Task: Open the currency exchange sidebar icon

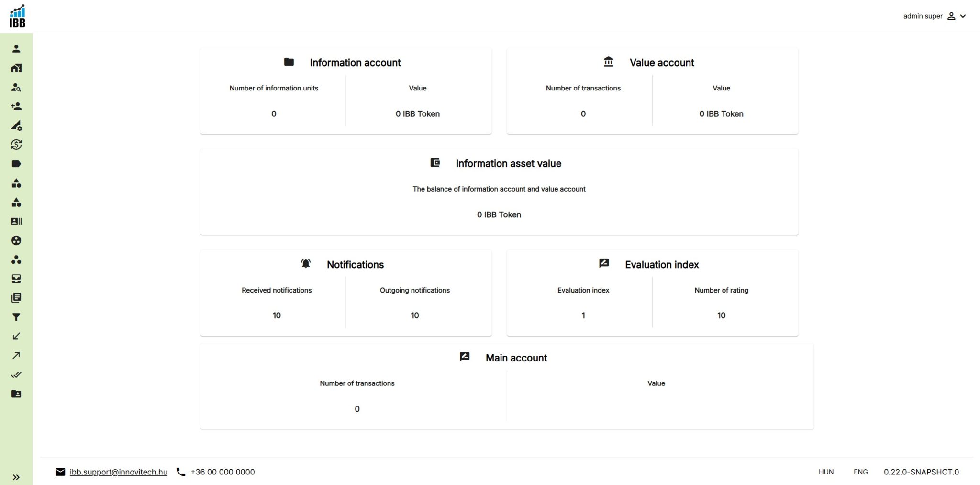Action: pyautogui.click(x=16, y=145)
